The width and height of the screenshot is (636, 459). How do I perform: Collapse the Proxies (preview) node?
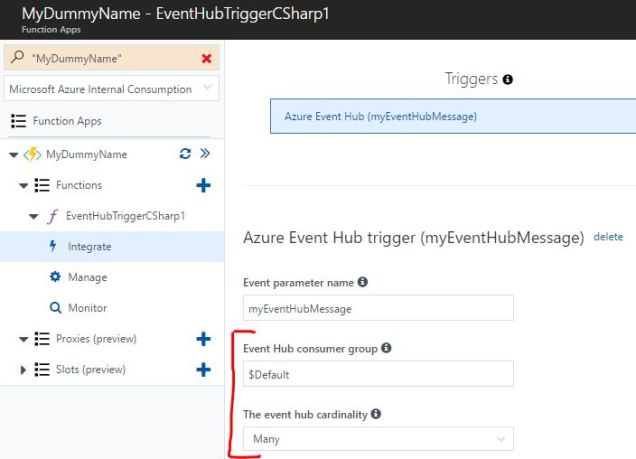pyautogui.click(x=24, y=339)
